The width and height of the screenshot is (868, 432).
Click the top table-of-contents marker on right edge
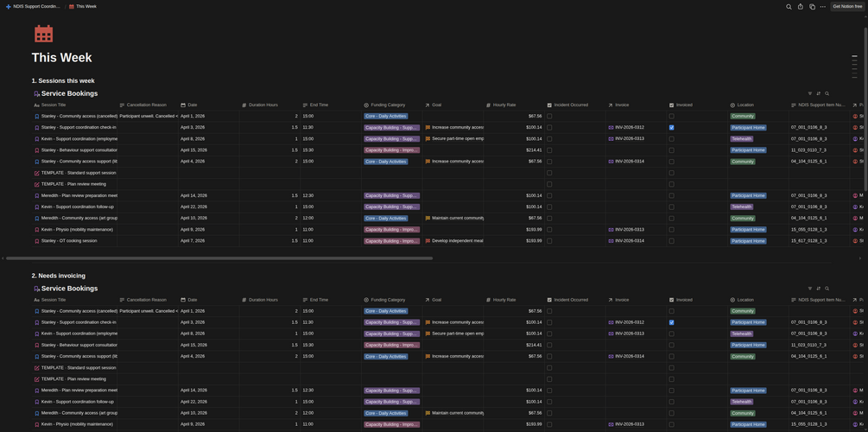click(854, 56)
